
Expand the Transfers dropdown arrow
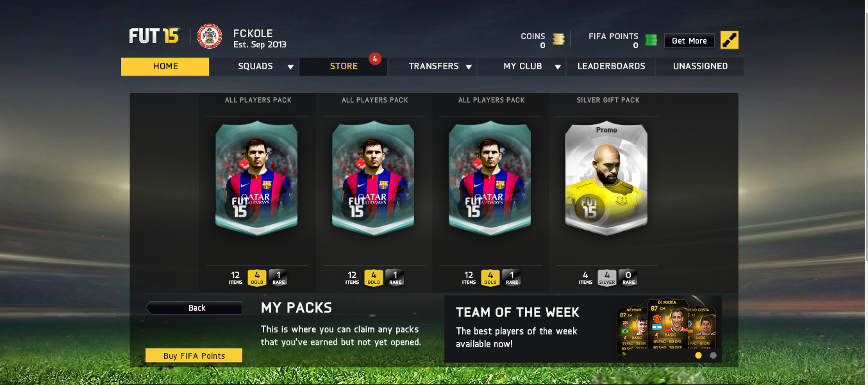click(469, 67)
